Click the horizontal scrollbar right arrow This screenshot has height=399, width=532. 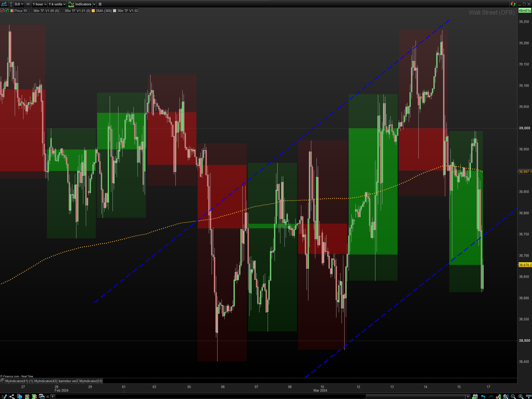coord(468,396)
